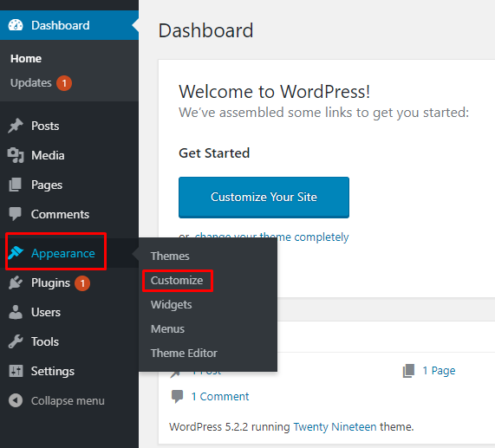Viewport: 495px width, 448px height.
Task: Select Menus from the Appearance flyout
Action: 167,328
